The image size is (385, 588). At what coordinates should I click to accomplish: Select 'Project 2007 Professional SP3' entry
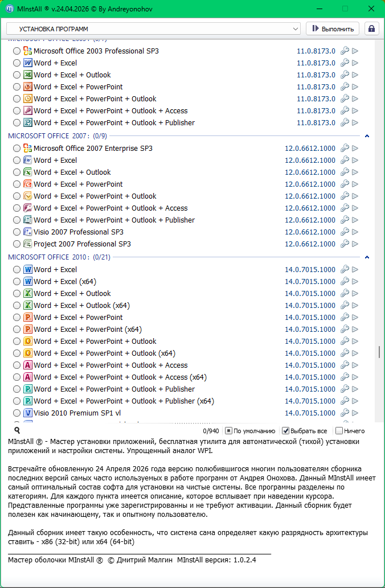82,244
